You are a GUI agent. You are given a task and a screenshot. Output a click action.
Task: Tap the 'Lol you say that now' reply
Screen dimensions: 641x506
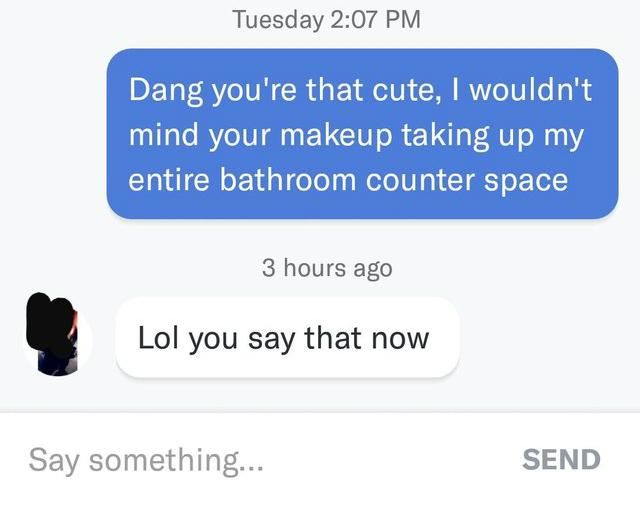coord(287,338)
